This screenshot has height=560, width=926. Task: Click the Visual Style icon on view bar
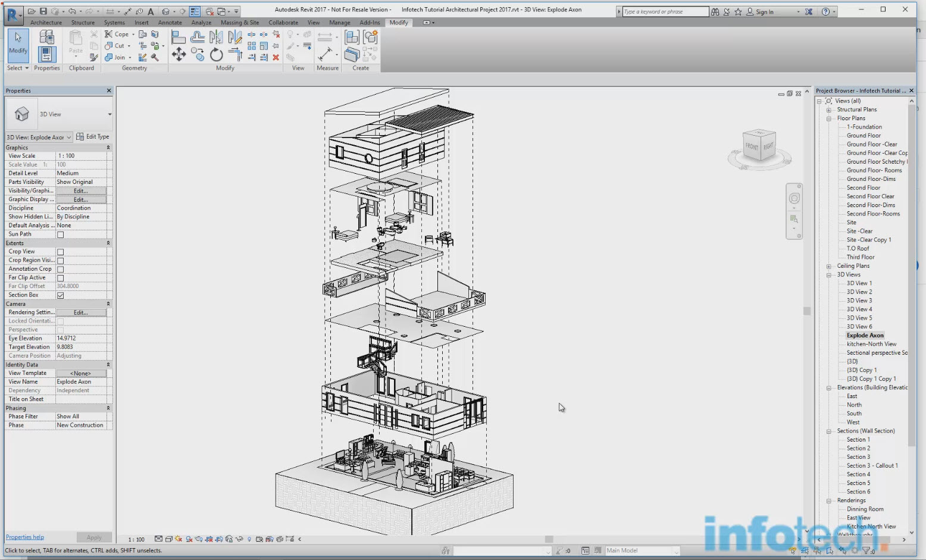coord(169,539)
